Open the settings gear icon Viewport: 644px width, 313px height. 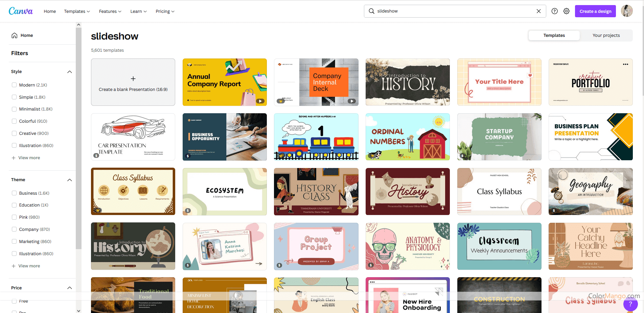(566, 11)
